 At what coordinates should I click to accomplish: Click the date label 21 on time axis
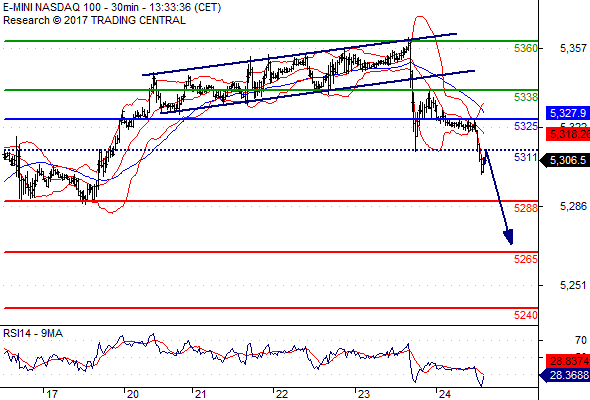coord(200,394)
